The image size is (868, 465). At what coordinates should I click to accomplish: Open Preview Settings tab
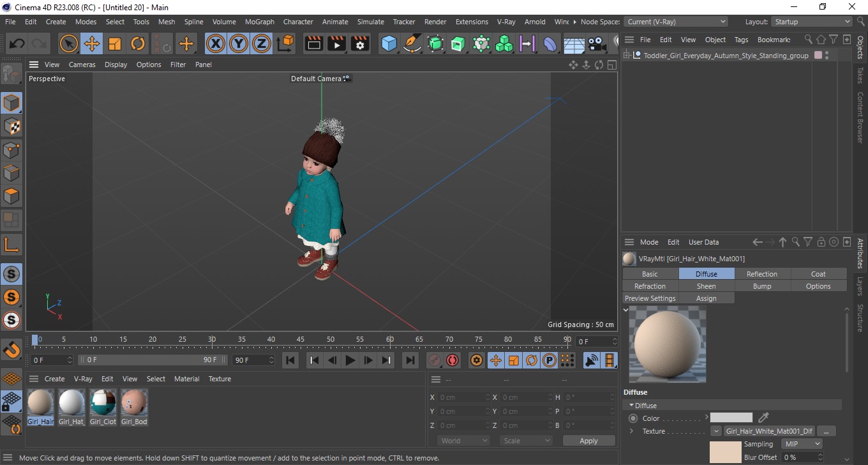(650, 298)
